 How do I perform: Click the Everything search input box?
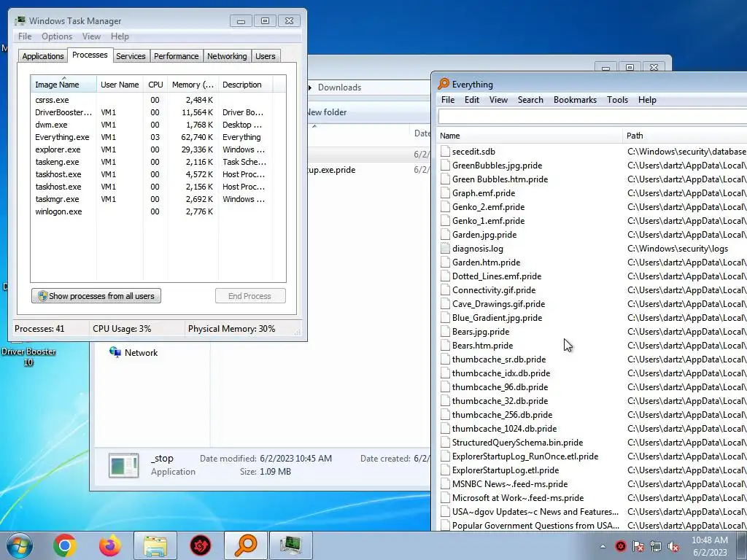(592, 117)
